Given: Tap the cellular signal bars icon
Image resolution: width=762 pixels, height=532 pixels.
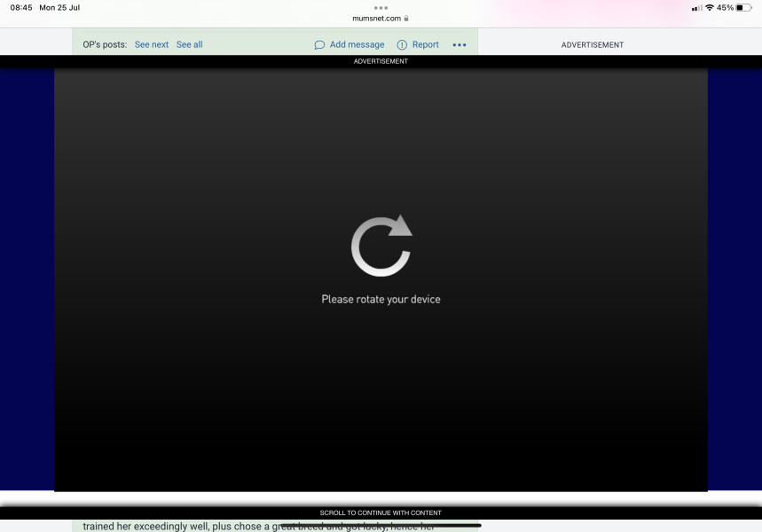Looking at the screenshot, I should point(696,7).
